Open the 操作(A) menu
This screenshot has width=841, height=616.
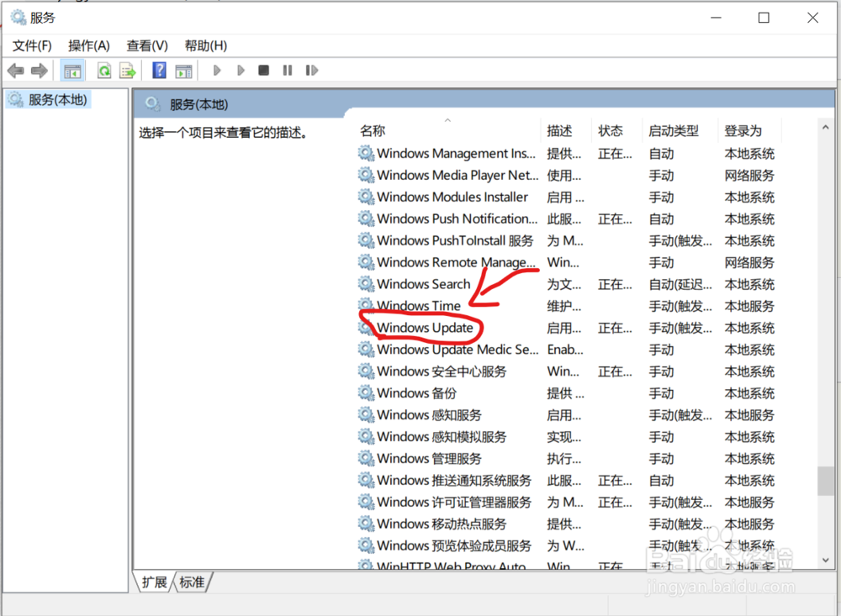(x=88, y=45)
